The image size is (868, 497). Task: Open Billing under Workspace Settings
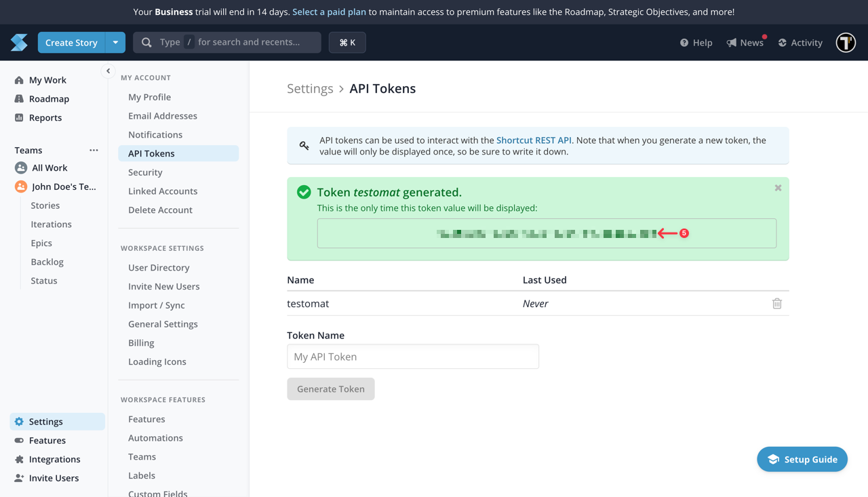click(x=140, y=342)
